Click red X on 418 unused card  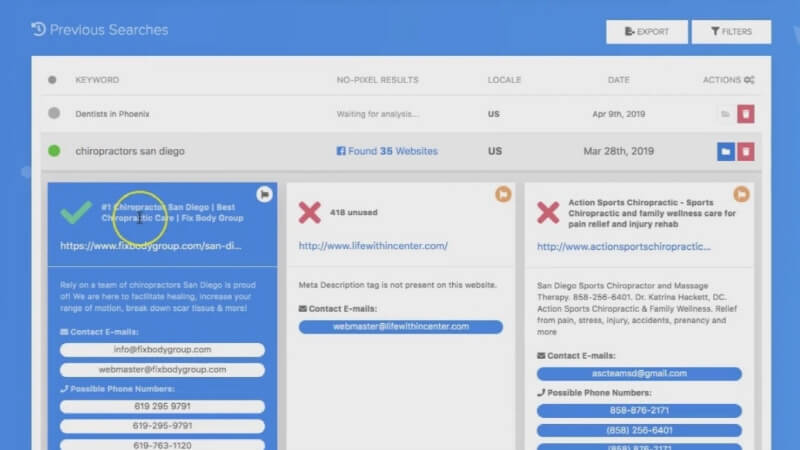click(x=310, y=212)
